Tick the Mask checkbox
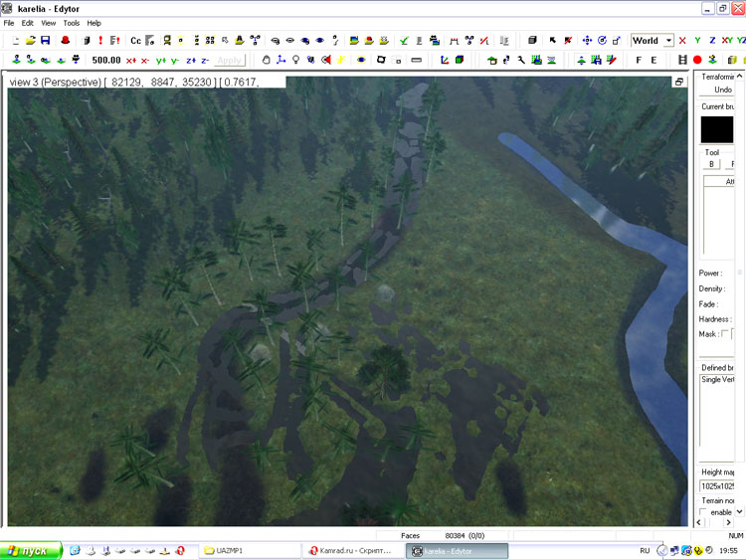 coord(725,334)
